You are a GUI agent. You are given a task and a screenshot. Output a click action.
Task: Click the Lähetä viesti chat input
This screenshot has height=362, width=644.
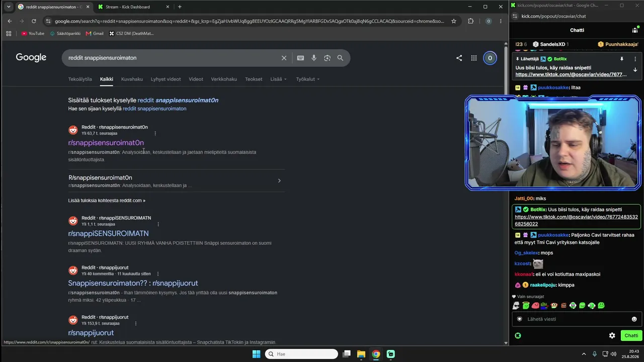click(x=577, y=319)
